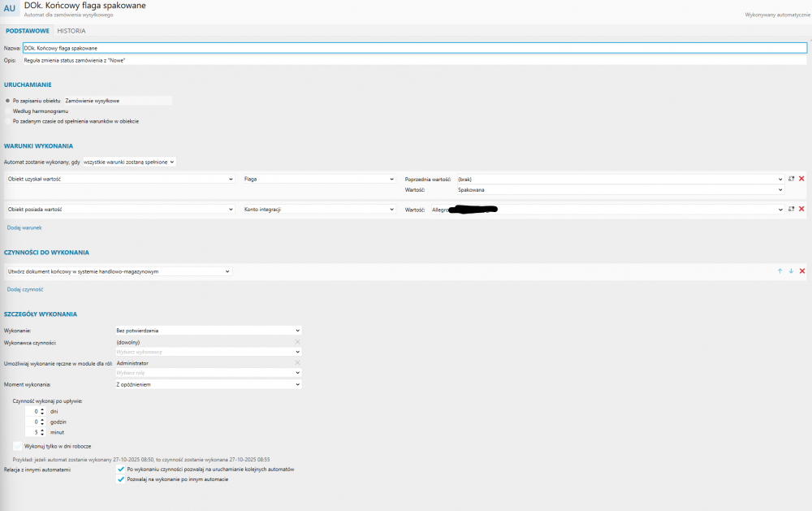
Task: Clear the (dowolny) executor with X icon
Action: [x=297, y=342]
